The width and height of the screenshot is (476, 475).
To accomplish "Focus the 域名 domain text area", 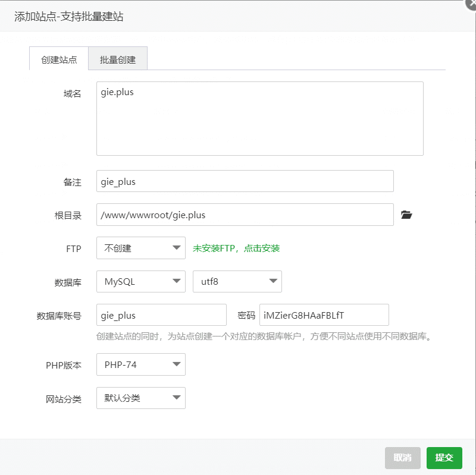I will [260, 118].
